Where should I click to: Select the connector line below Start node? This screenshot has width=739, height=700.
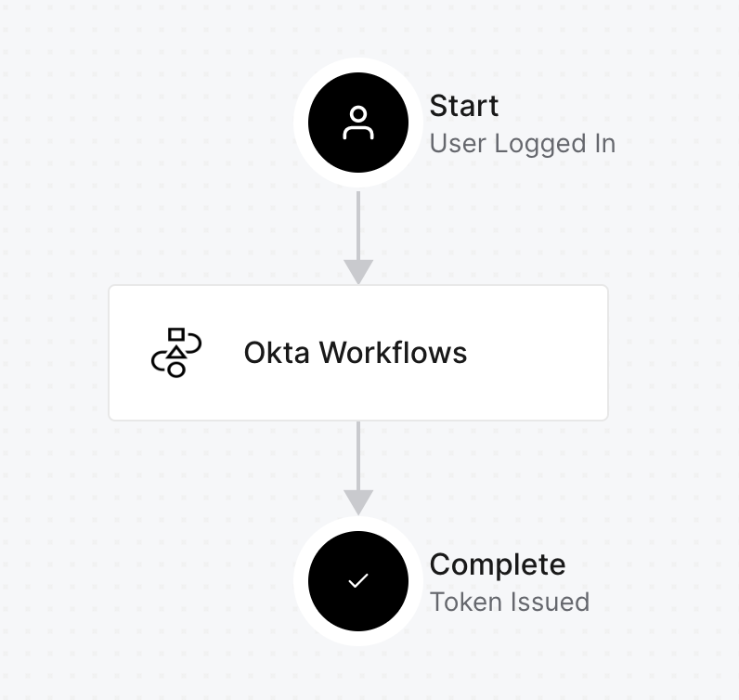(358, 223)
